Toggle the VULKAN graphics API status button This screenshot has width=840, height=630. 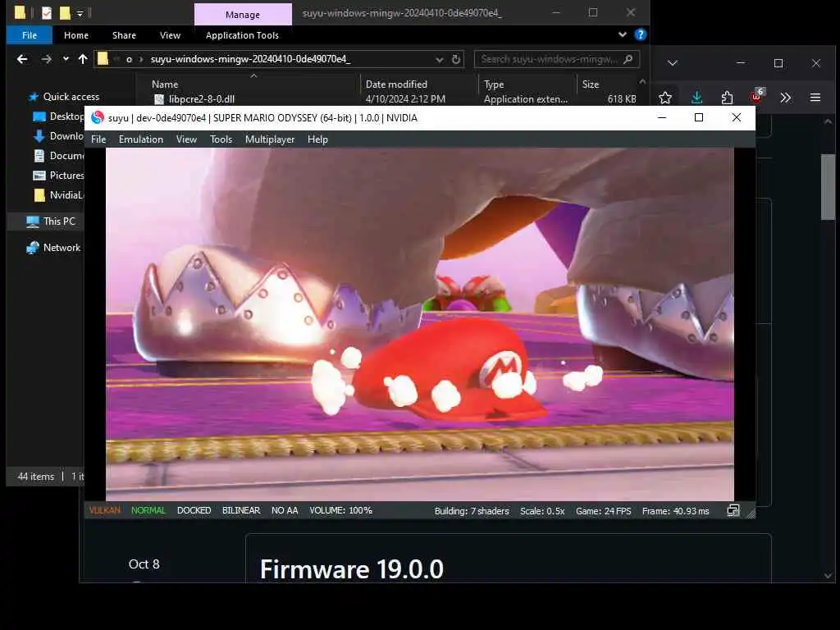(x=105, y=510)
